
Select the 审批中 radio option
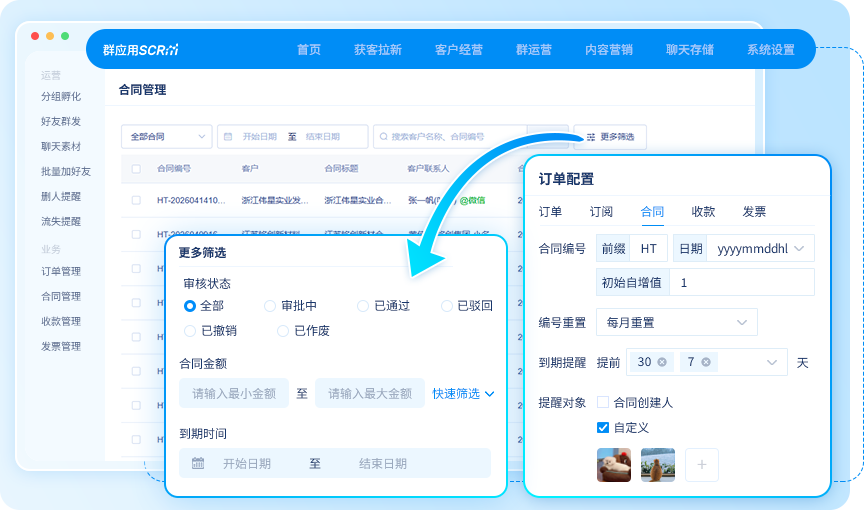tap(269, 306)
